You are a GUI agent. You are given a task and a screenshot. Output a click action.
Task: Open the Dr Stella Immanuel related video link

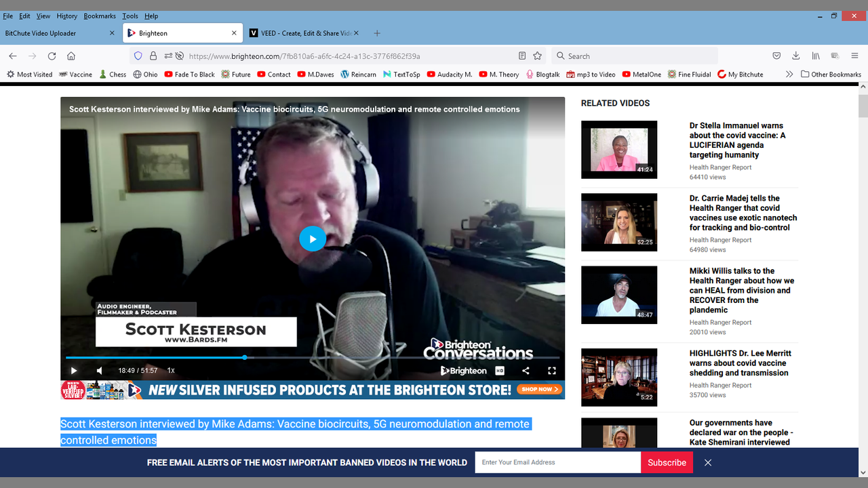point(737,140)
